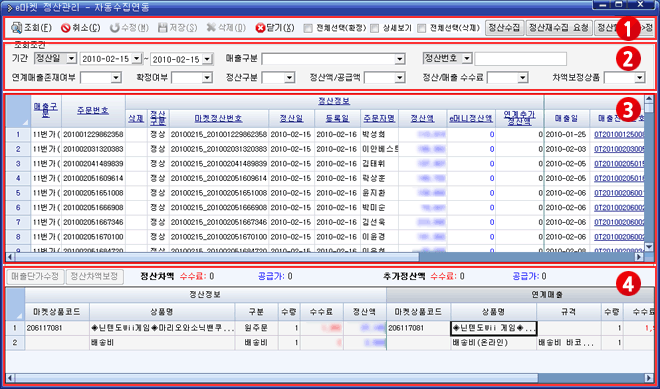Image resolution: width=660 pixels, height=389 pixels.
Task: Click the 조회(F) search toolbar icon
Action: [16, 28]
